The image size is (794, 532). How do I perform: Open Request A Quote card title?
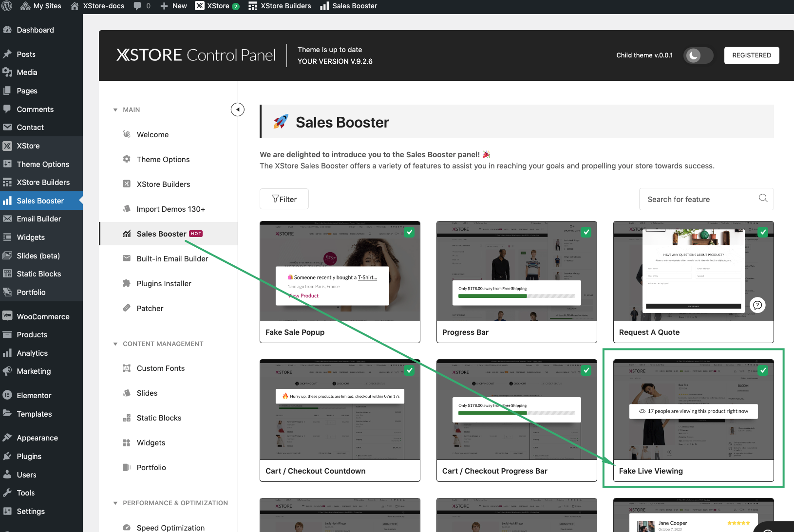coord(649,332)
